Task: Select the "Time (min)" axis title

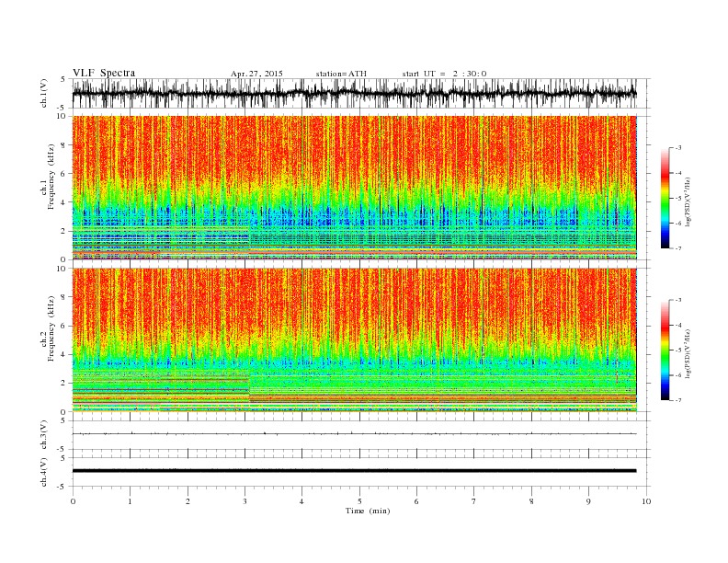Action: [x=368, y=511]
